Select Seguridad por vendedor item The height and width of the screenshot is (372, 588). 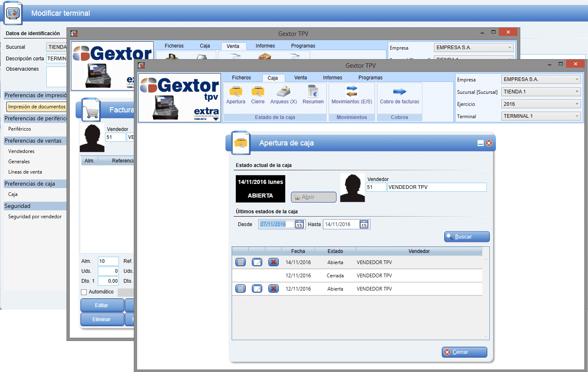(35, 217)
